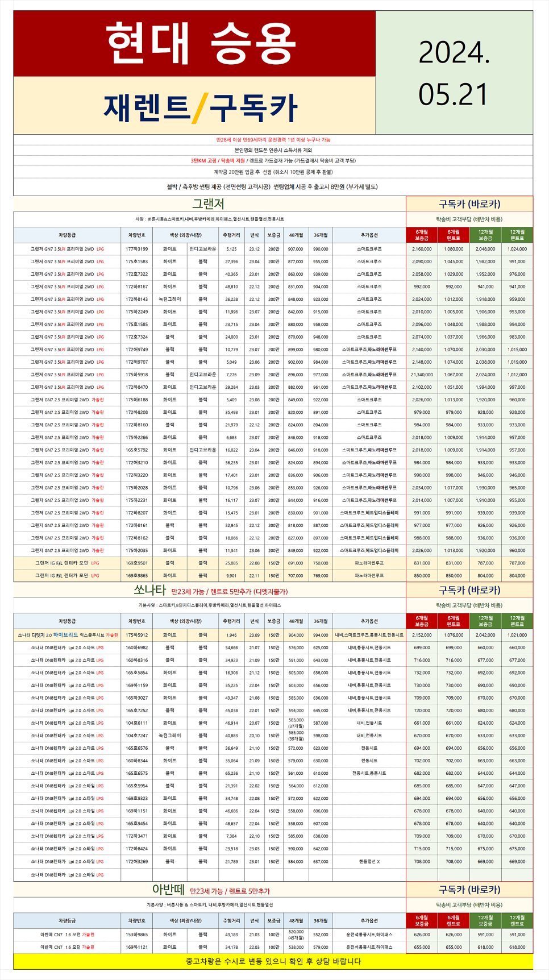Click plate '169호9501' of 그랜저 IG 렌터카
Image resolution: width=549 pixels, height=980 pixels.
point(137,563)
